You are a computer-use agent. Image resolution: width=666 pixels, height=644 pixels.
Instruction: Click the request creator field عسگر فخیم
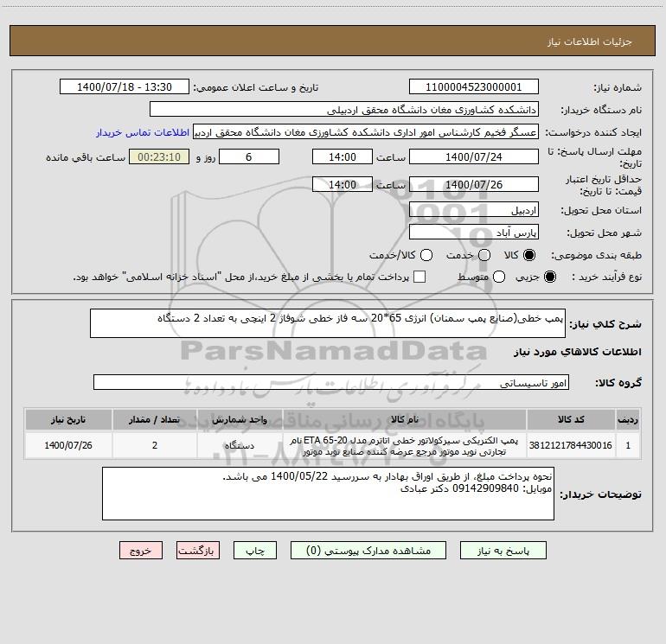pos(366,131)
